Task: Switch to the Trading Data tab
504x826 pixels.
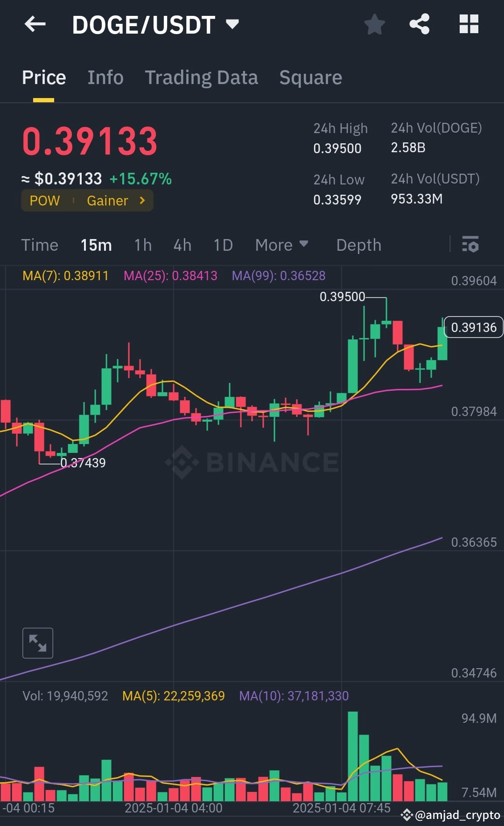Action: coord(202,77)
